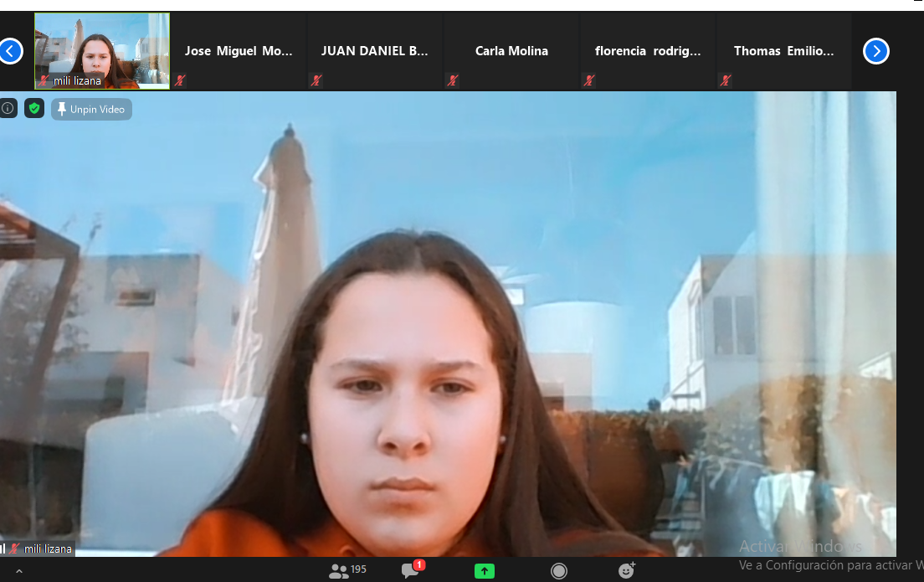Click the meeting information icon
The image size is (924, 582).
[8, 109]
